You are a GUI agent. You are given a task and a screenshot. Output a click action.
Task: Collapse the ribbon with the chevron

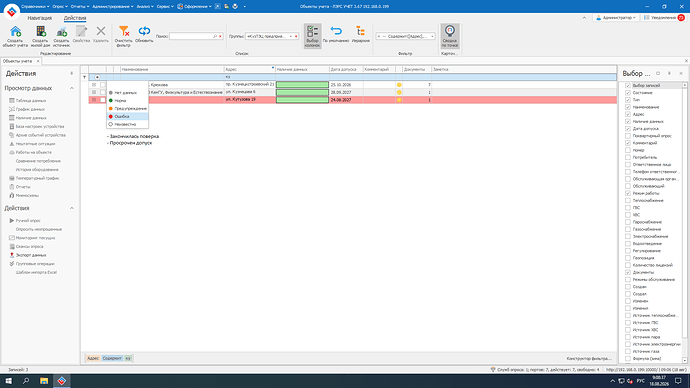pos(584,18)
